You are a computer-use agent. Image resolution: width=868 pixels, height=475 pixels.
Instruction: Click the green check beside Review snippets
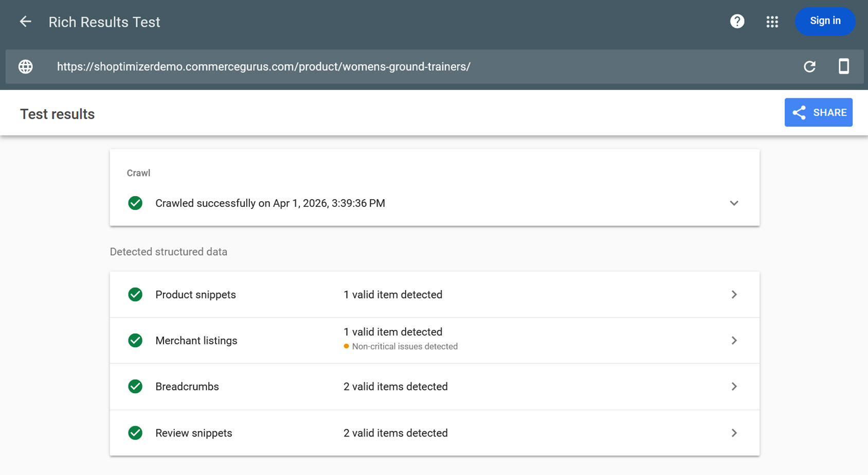pos(135,433)
